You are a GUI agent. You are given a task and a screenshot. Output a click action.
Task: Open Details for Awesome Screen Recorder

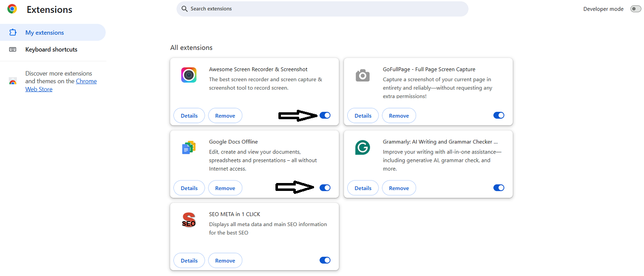coord(189,116)
